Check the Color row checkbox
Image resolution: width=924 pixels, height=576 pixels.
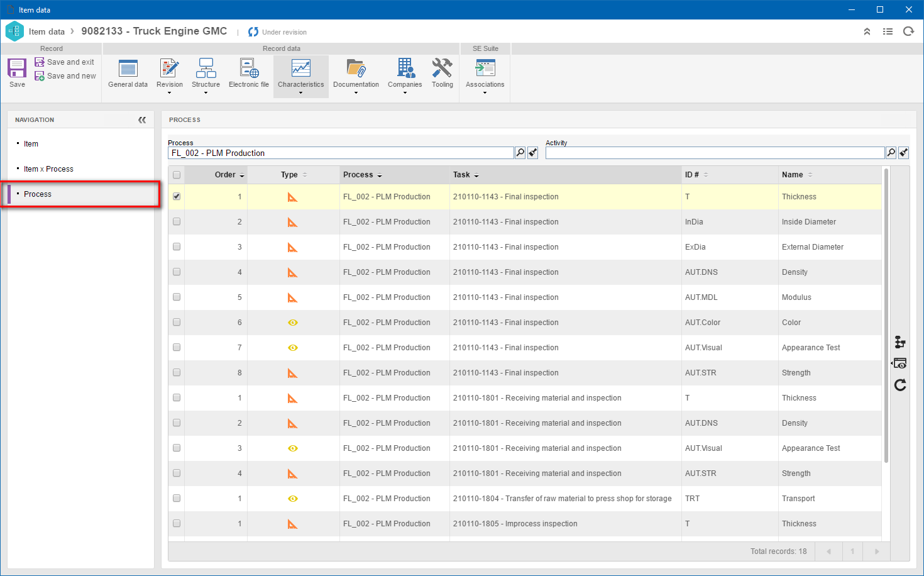177,322
